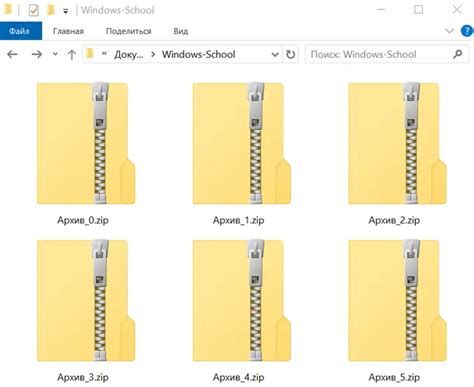Expand the address bar history dropdown
This screenshot has width=474, height=387.
point(275,54)
